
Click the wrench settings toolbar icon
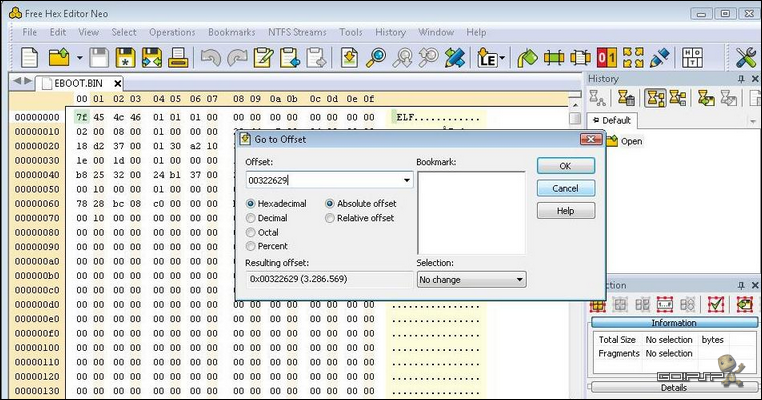746,57
